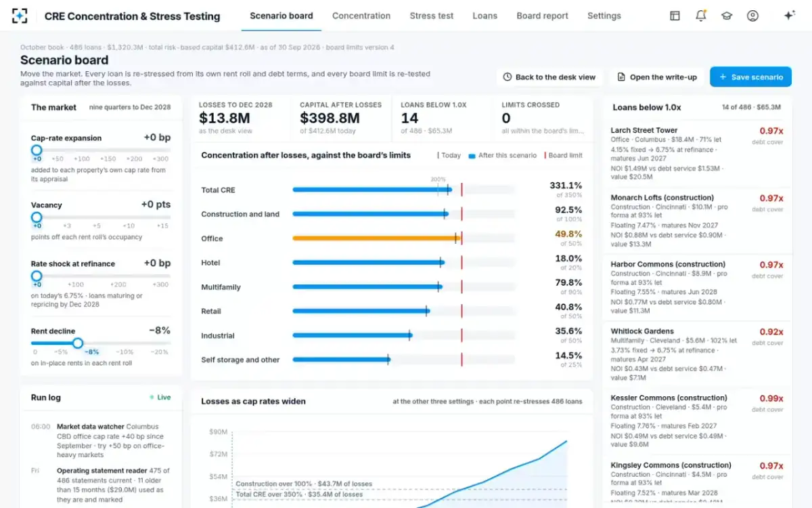
Task: Click the Multifamily concentration row label
Action: [x=221, y=287]
